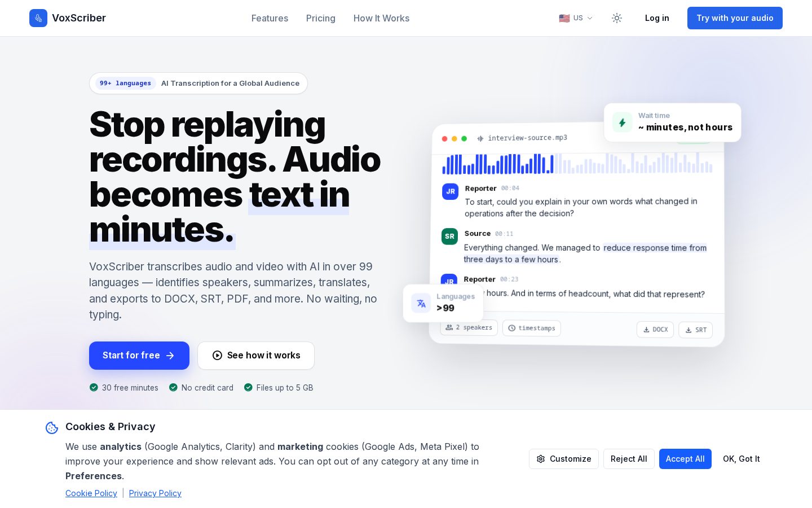Click the audio waveform progress bar

pyautogui.click(x=577, y=163)
